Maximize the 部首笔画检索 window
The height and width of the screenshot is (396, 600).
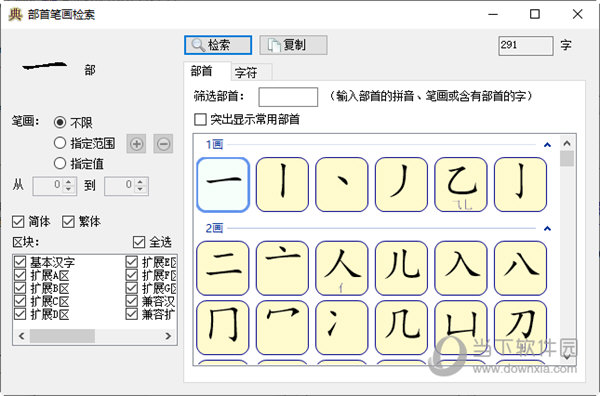(x=535, y=15)
